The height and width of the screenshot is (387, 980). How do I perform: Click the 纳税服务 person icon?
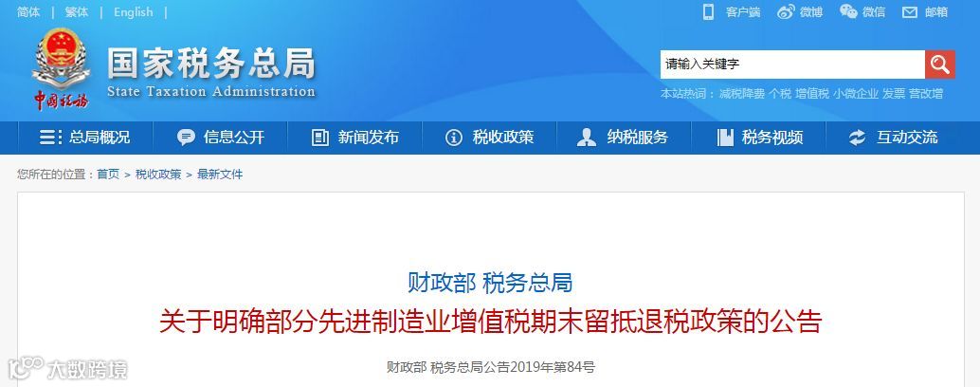[587, 138]
